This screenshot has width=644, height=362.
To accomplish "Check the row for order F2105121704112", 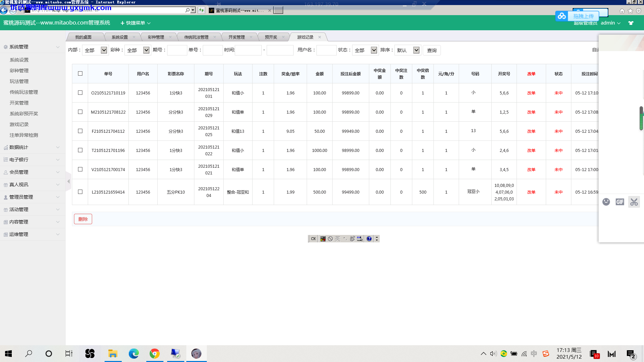I will pos(80,131).
